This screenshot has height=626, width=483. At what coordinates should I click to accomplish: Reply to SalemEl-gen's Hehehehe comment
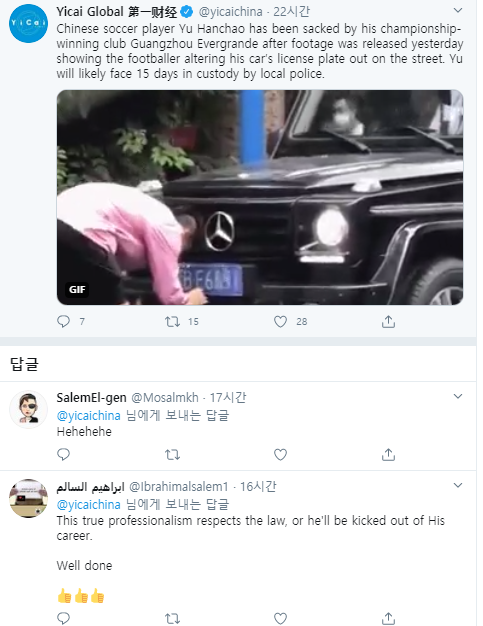coord(63,454)
